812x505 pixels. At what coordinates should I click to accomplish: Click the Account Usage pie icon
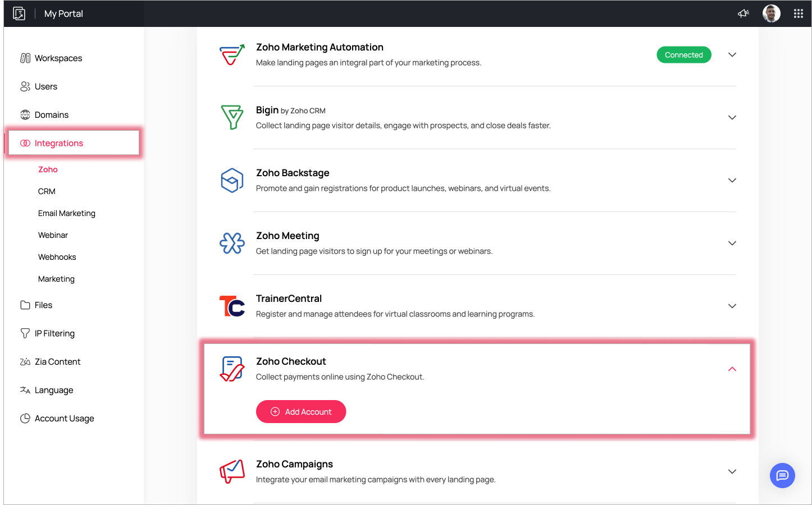[25, 419]
